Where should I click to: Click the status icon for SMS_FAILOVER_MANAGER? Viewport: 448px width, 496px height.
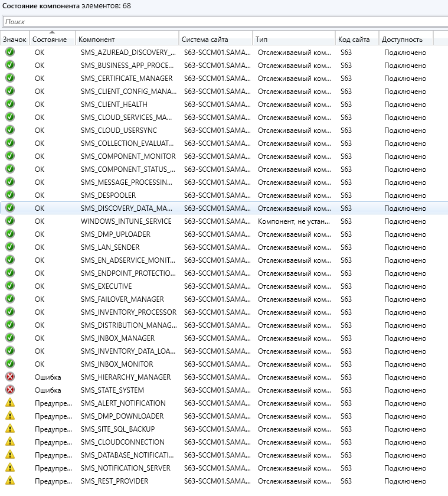tap(10, 298)
